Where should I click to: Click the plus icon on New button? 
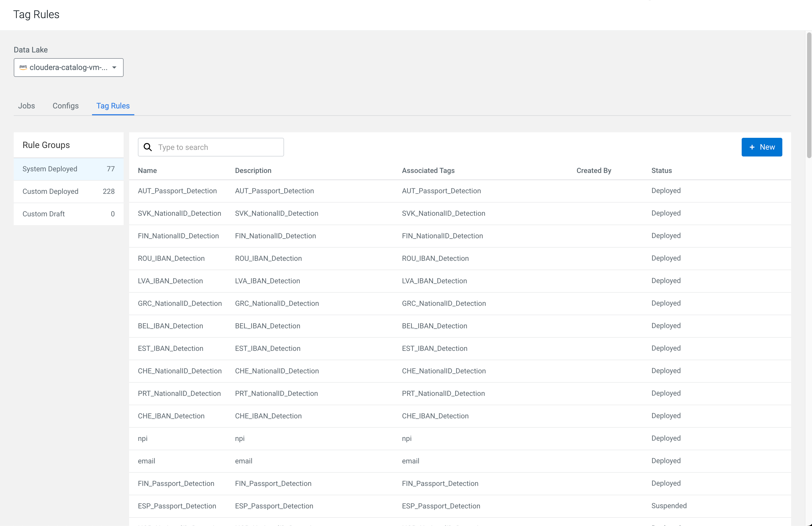[752, 147]
